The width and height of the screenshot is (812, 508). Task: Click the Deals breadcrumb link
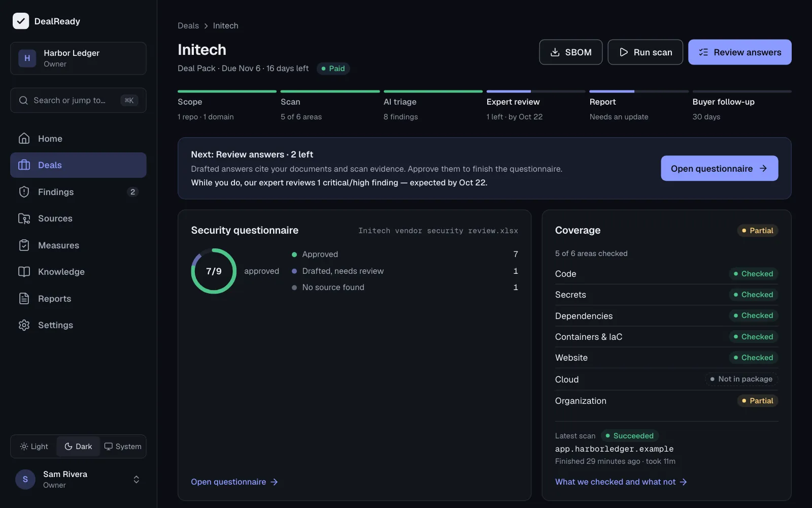pyautogui.click(x=188, y=25)
